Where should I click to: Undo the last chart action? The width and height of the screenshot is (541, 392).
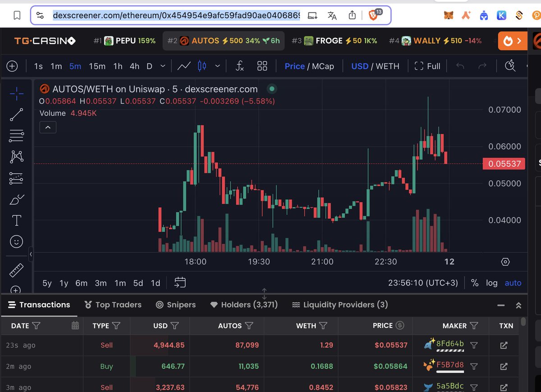[460, 66]
